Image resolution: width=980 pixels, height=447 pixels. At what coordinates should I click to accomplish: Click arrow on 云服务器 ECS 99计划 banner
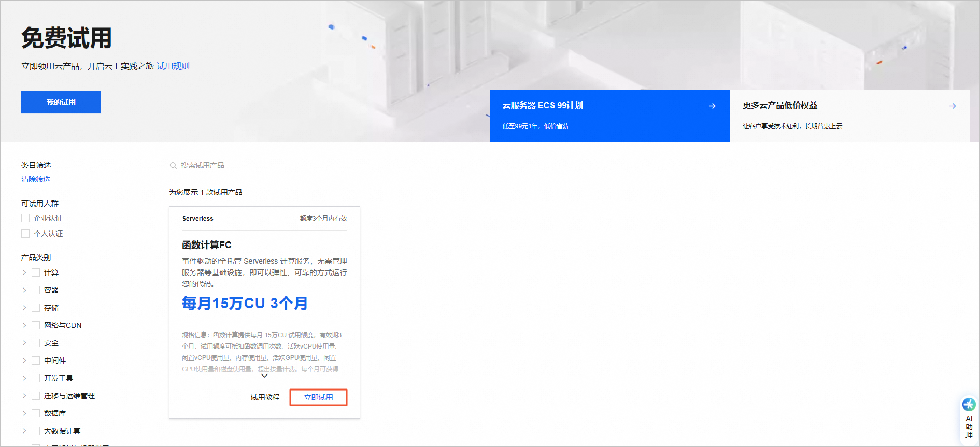pos(712,106)
